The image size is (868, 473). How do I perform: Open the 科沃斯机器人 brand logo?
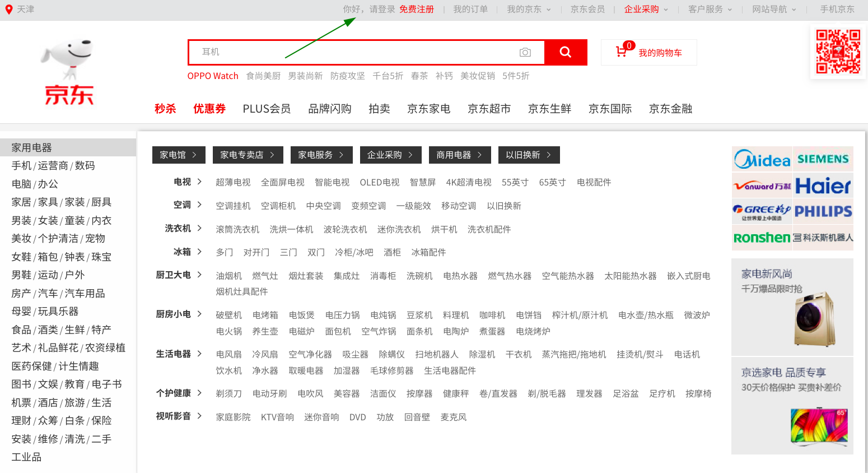pyautogui.click(x=823, y=238)
